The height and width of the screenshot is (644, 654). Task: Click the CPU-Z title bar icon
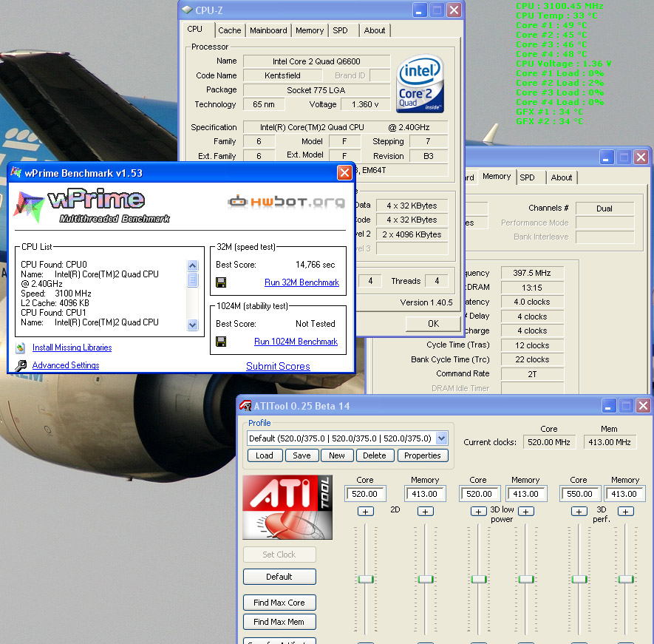point(187,10)
